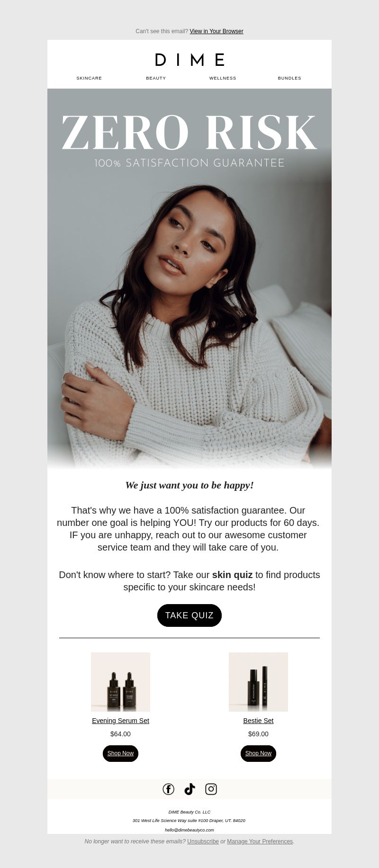379x868 pixels.
Task: Open the Bestie Set product image
Action: pyautogui.click(x=258, y=682)
